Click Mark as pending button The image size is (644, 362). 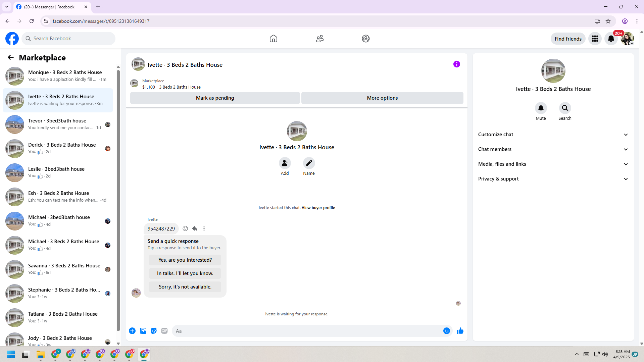[x=215, y=98]
